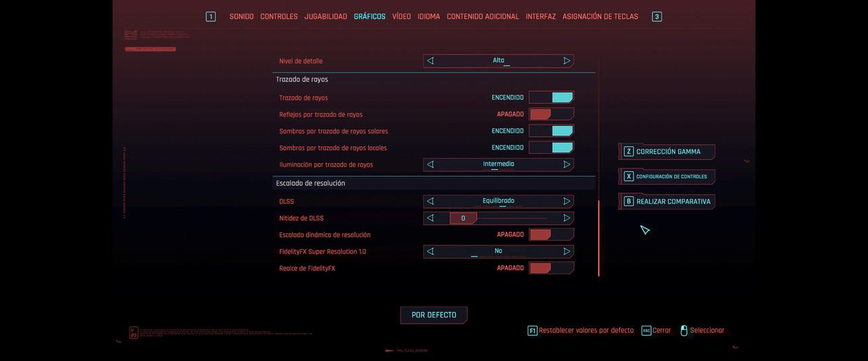Viewport: 868px width, 361px height.
Task: Select the Gráficos tab
Action: coord(370,16)
